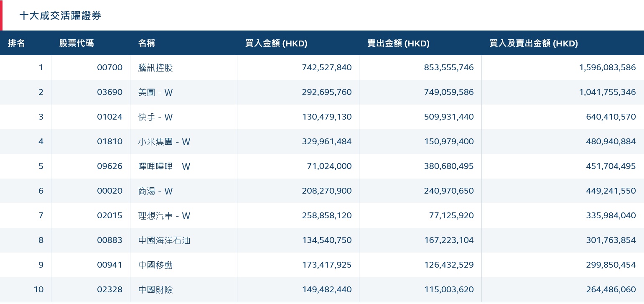Click total amount 451,704,495
This screenshot has height=304, width=644.
coord(611,166)
